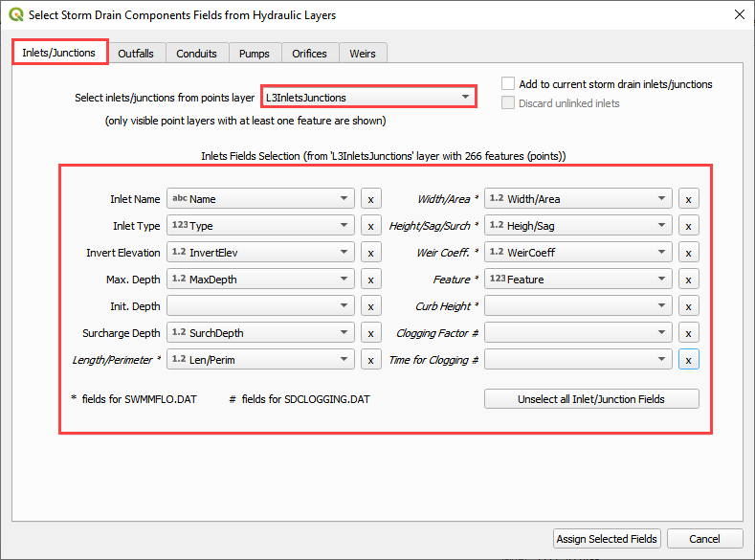Clear the Max. Depth field selection
The width and height of the screenshot is (755, 560).
370,280
